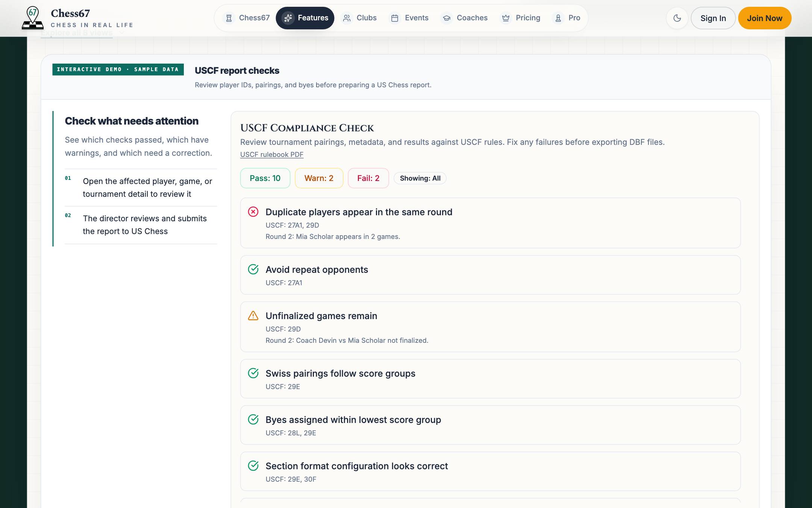Image resolution: width=812 pixels, height=508 pixels.
Task: Click Swiss pairings follow score groups
Action: tap(340, 373)
